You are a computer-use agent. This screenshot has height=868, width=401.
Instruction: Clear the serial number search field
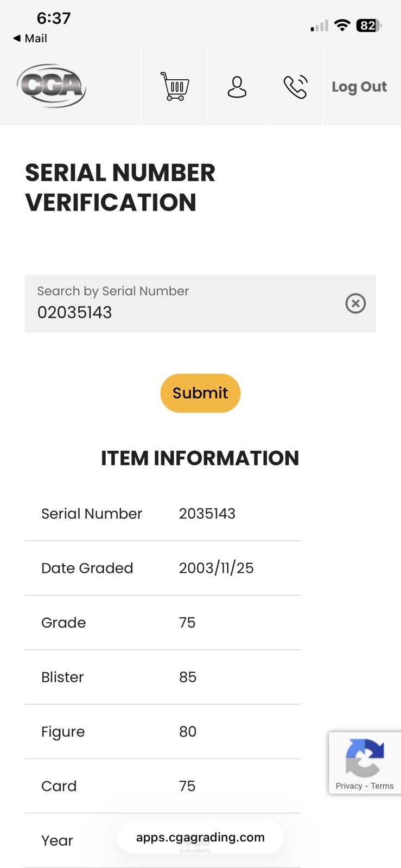point(355,303)
